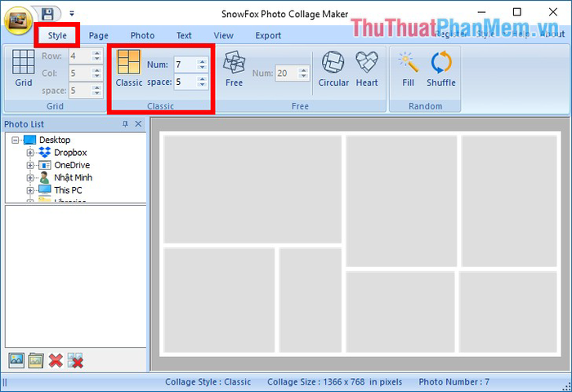Decrease the Classic space value
The width and height of the screenshot is (572, 392).
pos(202,85)
